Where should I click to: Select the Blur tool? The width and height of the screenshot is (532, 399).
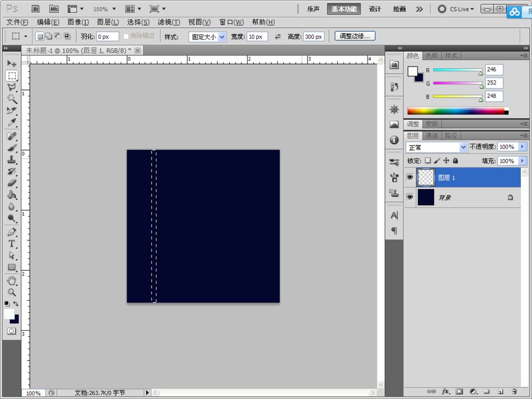[12, 206]
